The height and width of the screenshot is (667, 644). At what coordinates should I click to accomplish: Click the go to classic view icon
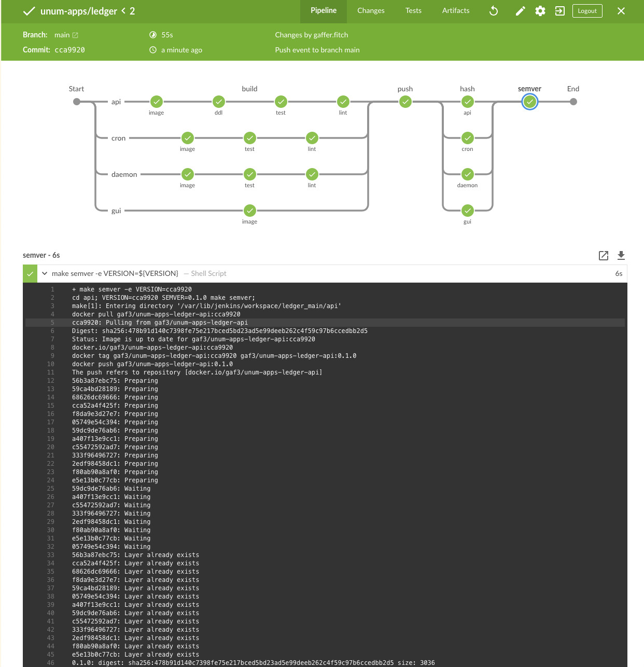coord(560,11)
